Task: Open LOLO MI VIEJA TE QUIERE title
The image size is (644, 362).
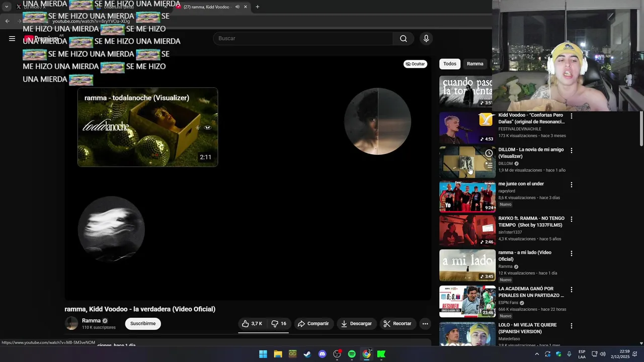Action: [527, 328]
